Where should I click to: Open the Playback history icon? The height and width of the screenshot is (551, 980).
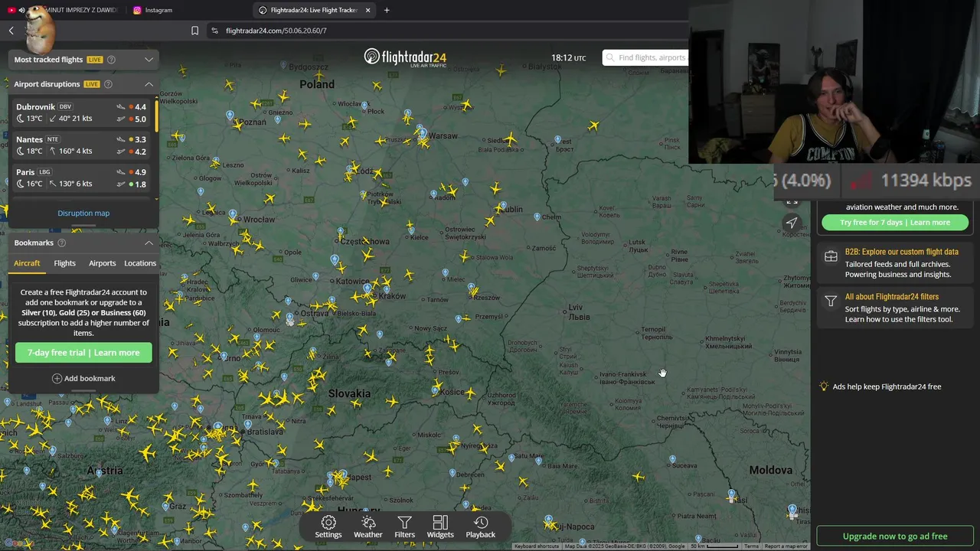[x=481, y=523]
